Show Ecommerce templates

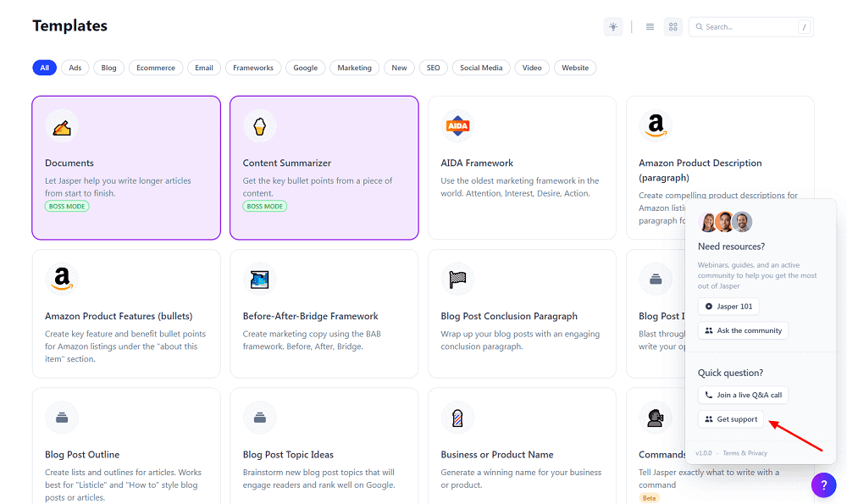pos(156,68)
